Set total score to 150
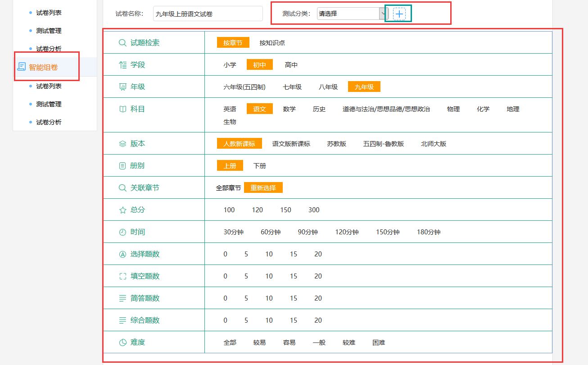Viewport: 588px width, 365px height. (285, 210)
